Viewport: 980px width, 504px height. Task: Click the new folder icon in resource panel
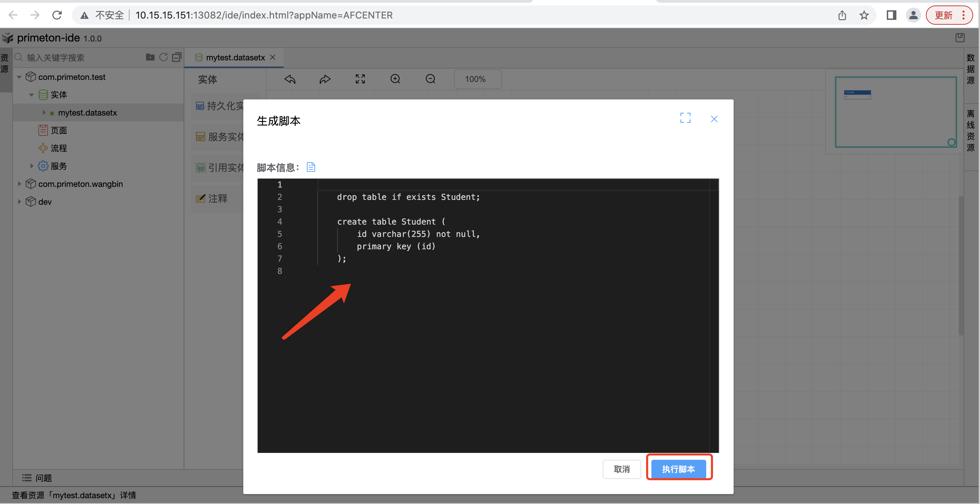pos(150,58)
